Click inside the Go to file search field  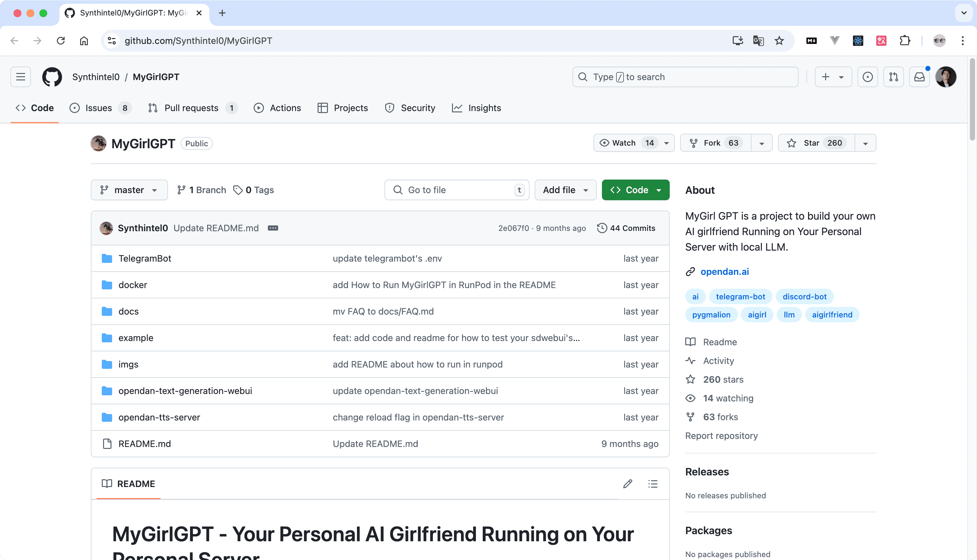click(456, 190)
